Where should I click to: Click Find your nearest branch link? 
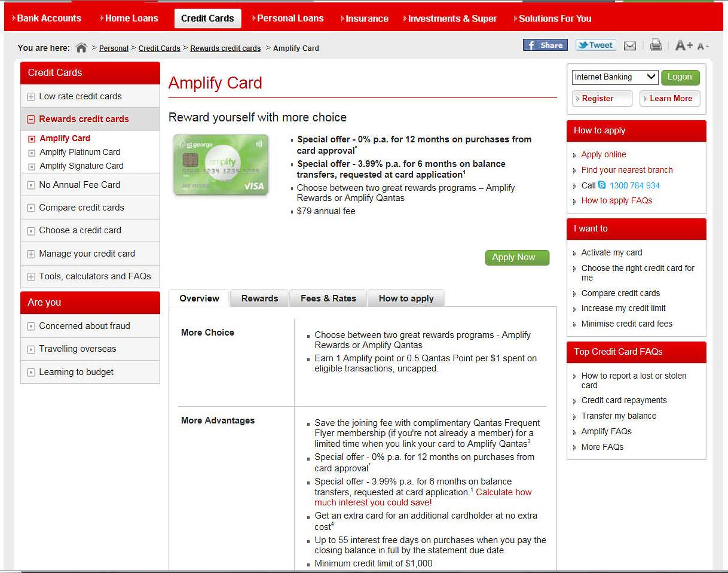coord(627,170)
